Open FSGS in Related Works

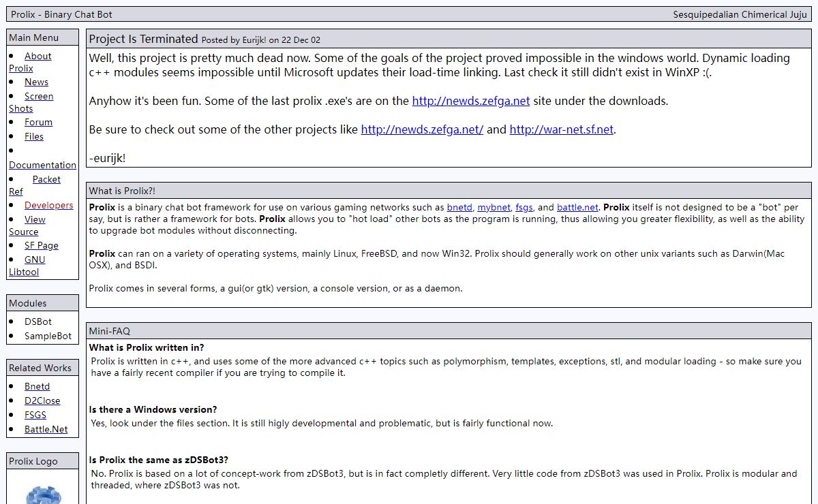pyautogui.click(x=35, y=415)
